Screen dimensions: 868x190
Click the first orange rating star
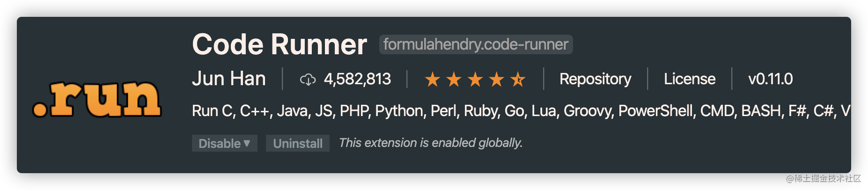[433, 80]
